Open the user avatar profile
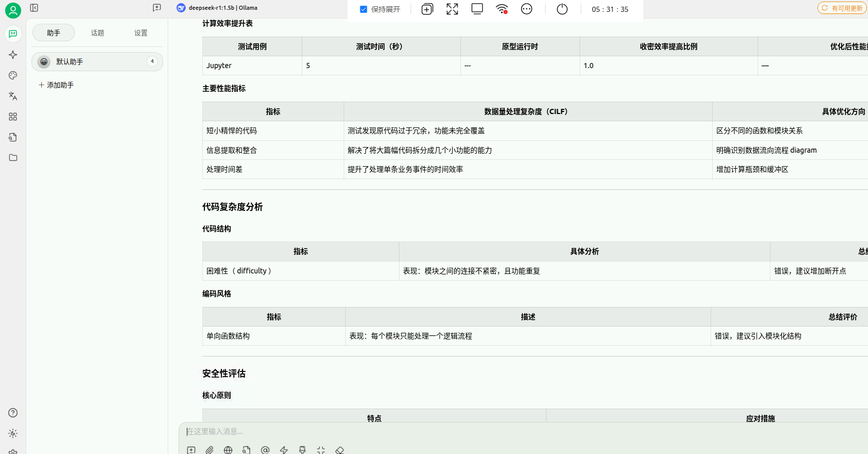868x454 pixels. 13,10
